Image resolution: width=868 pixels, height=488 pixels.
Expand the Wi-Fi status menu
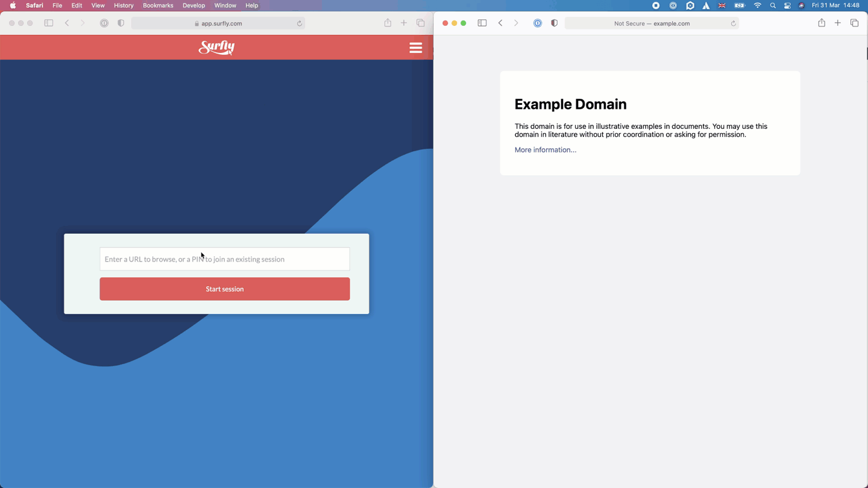pos(758,5)
